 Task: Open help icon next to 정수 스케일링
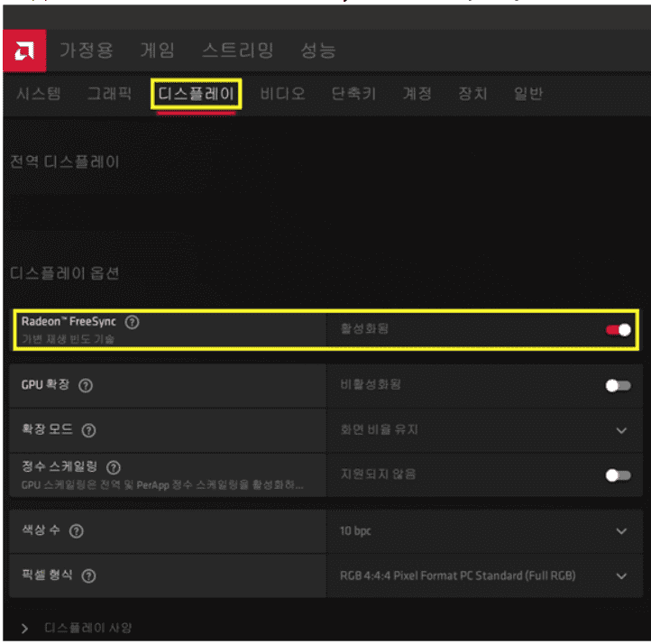(x=114, y=468)
